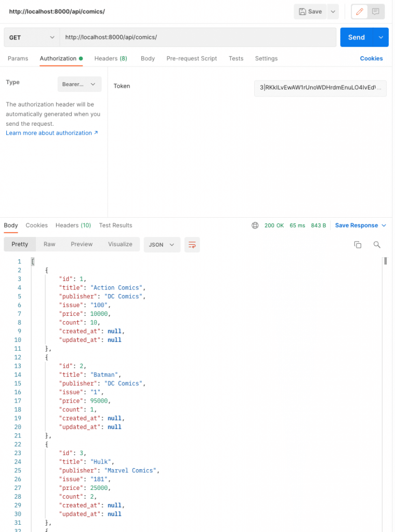Open the Pre-request Script tab
Screen dimensions: 395x532
tap(192, 59)
